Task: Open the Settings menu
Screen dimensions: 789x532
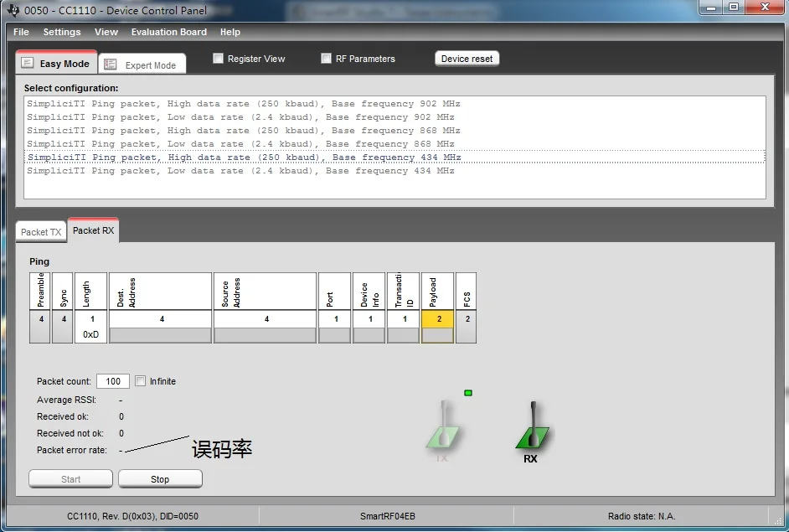Action: pyautogui.click(x=62, y=32)
